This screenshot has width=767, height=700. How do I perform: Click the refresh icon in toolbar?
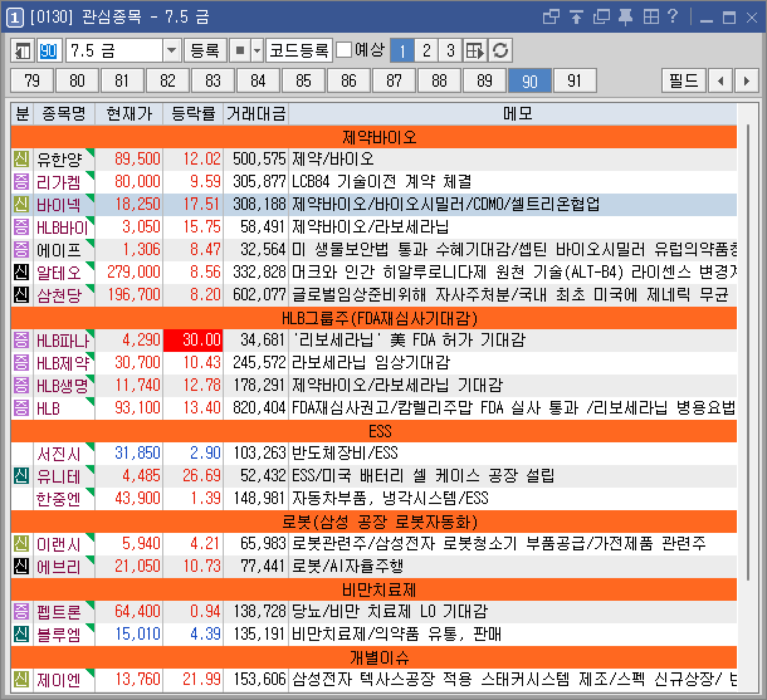point(500,51)
